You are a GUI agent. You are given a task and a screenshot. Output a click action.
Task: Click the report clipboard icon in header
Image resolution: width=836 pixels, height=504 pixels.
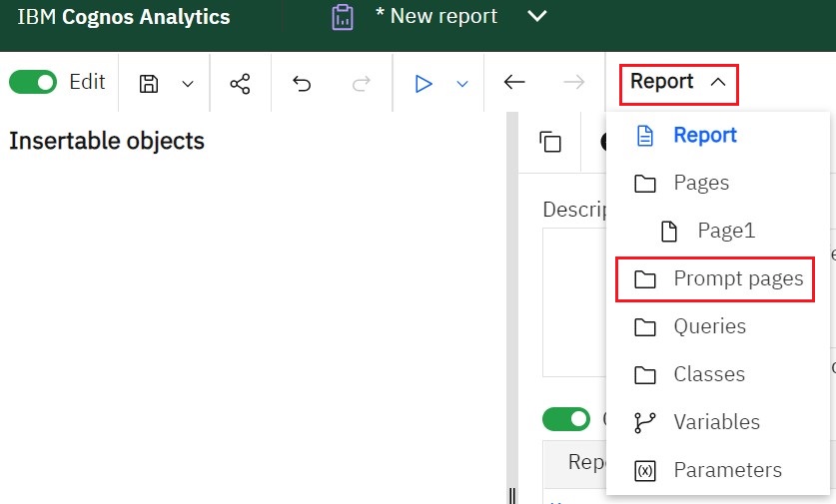(x=343, y=17)
